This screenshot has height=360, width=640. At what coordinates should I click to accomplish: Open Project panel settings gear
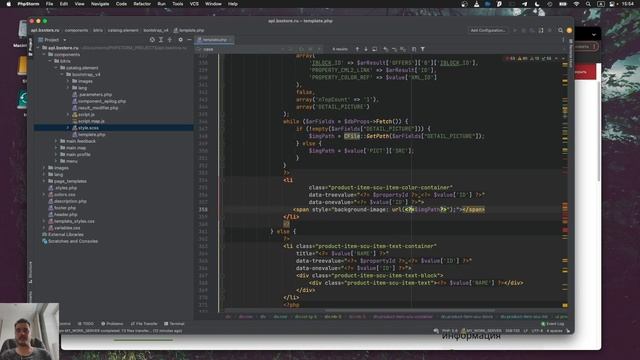click(180, 40)
